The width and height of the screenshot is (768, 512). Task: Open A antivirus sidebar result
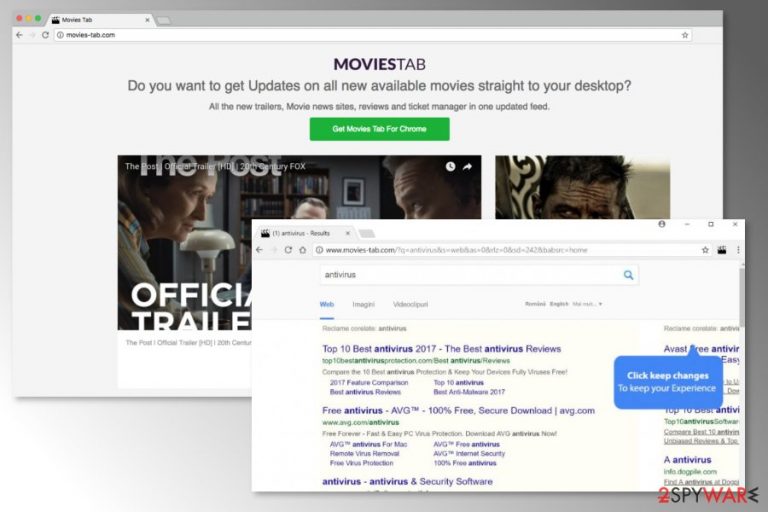688,460
